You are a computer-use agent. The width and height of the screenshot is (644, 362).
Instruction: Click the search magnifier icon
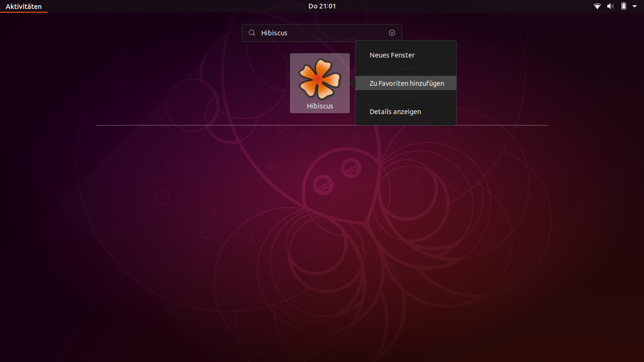click(252, 33)
